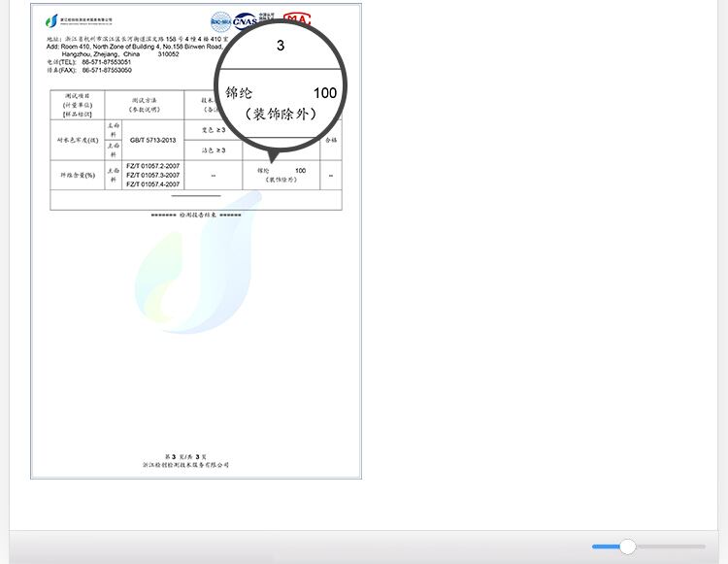Viewport: 728px width, 564px height.
Task: Click the '第 3 页/共 3 页' page footer text
Action: tap(185, 457)
